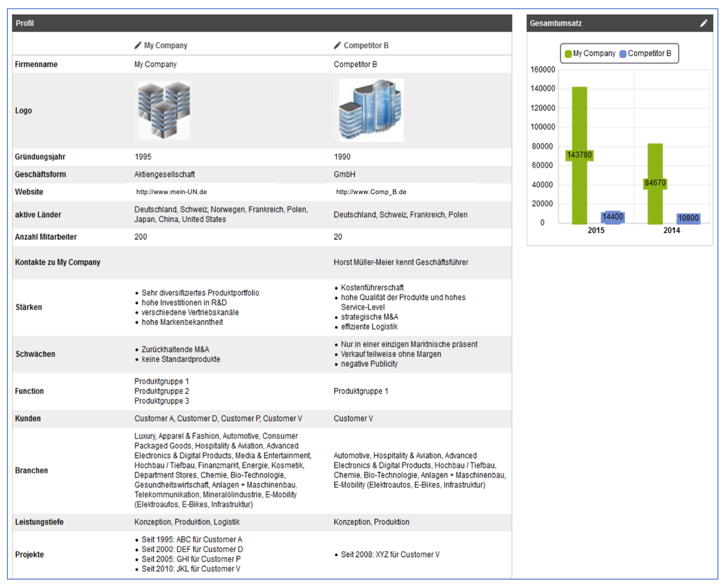
Task: Click the My Company column header
Action: coord(166,45)
